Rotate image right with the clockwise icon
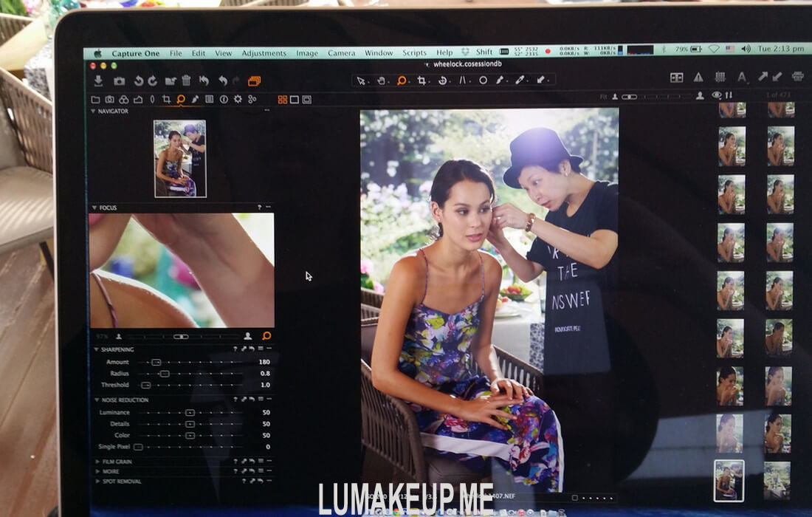Image resolution: width=812 pixels, height=517 pixels. 153,81
